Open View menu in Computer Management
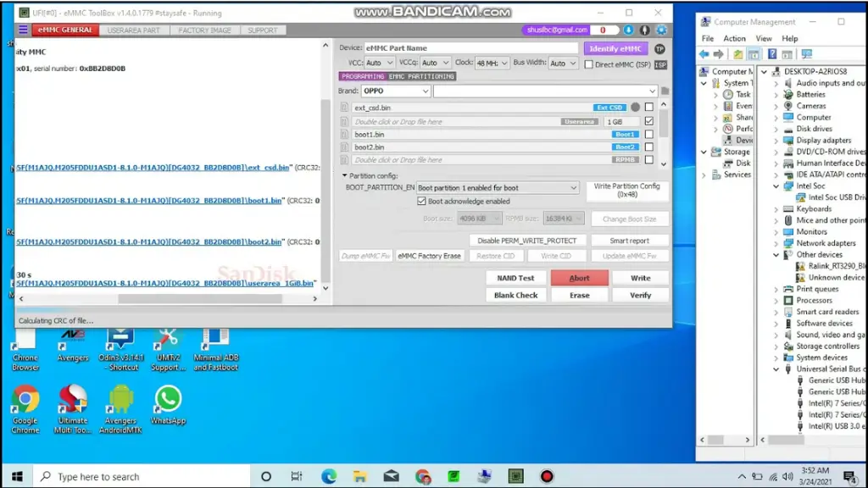This screenshot has height=488, width=868. click(764, 38)
